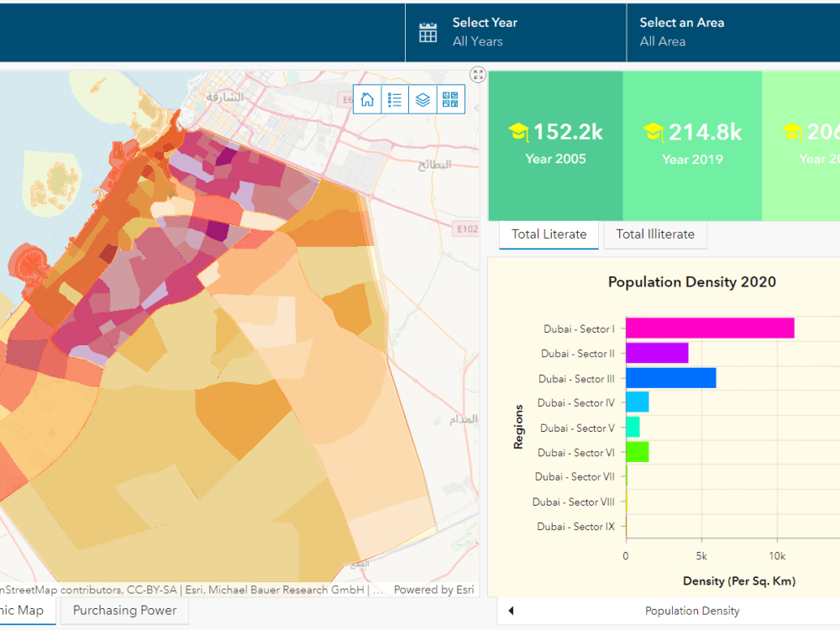Collapse the Population Density panel with left arrow

(x=512, y=611)
